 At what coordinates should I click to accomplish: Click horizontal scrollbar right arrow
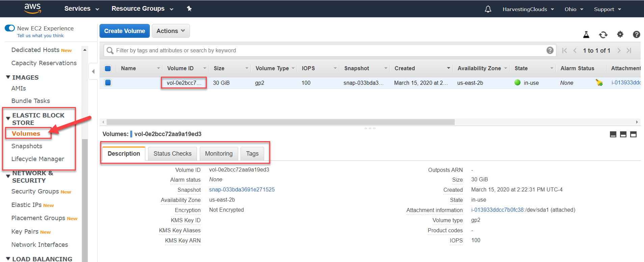pyautogui.click(x=637, y=122)
